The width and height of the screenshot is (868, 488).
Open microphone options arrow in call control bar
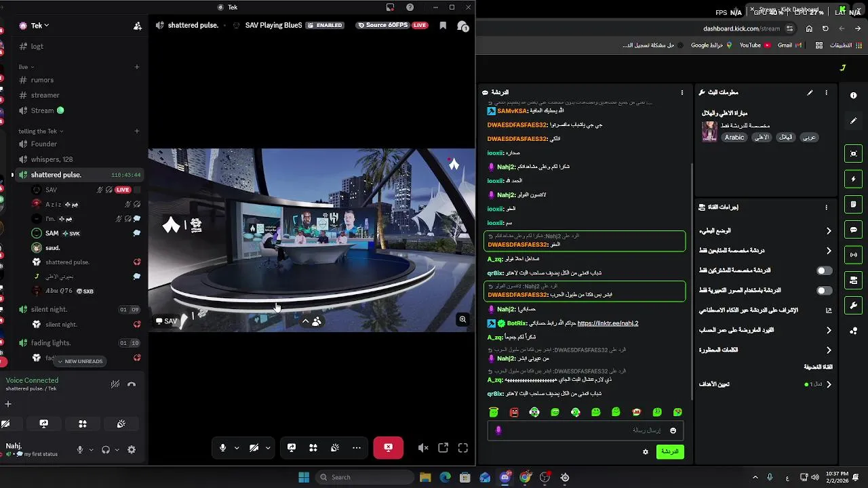point(237,448)
